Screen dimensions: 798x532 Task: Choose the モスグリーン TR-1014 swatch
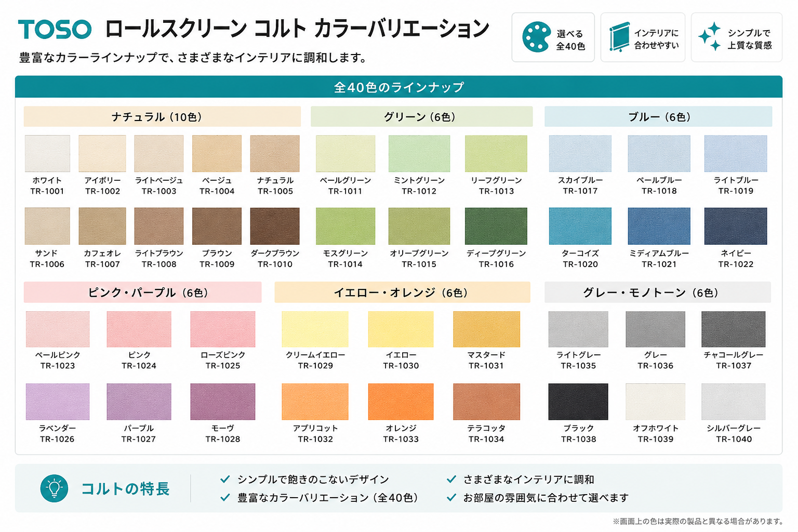pos(345,226)
